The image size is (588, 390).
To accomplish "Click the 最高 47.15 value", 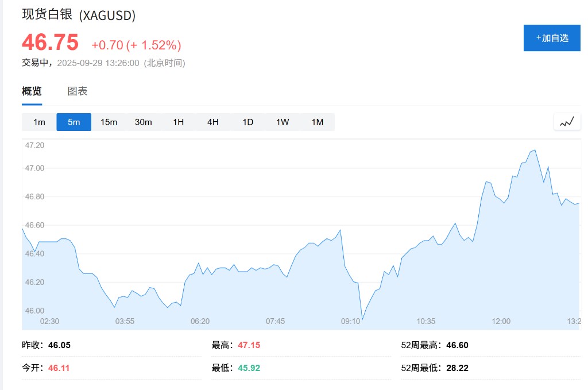I will point(249,345).
